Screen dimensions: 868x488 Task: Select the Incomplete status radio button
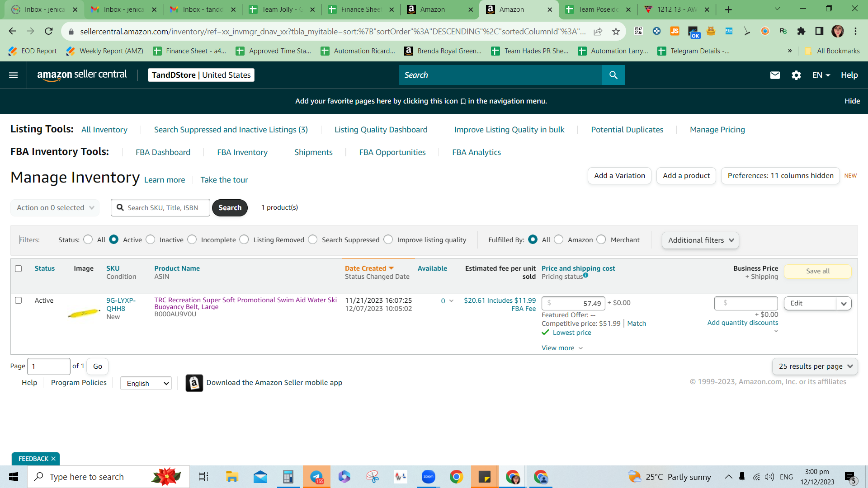(x=192, y=239)
